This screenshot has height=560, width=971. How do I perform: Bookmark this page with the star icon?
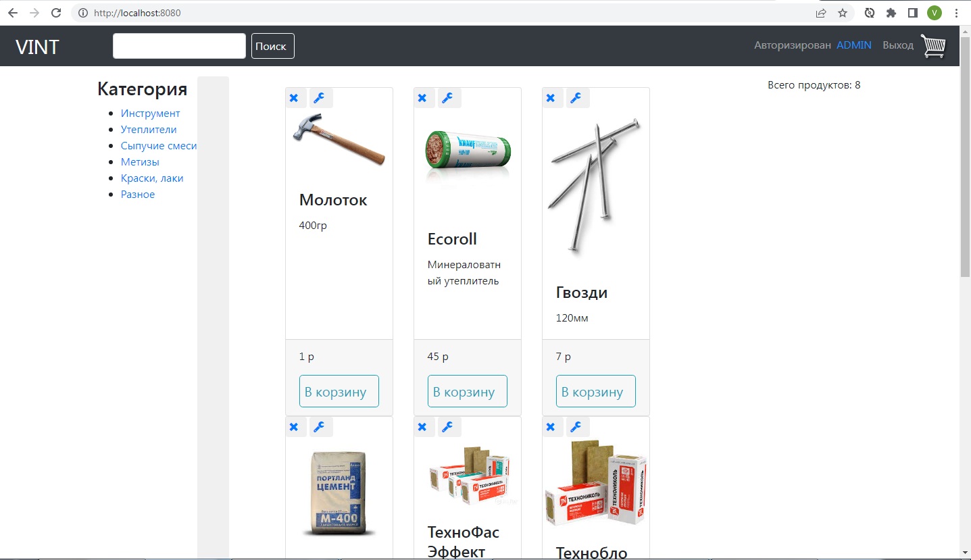point(843,13)
